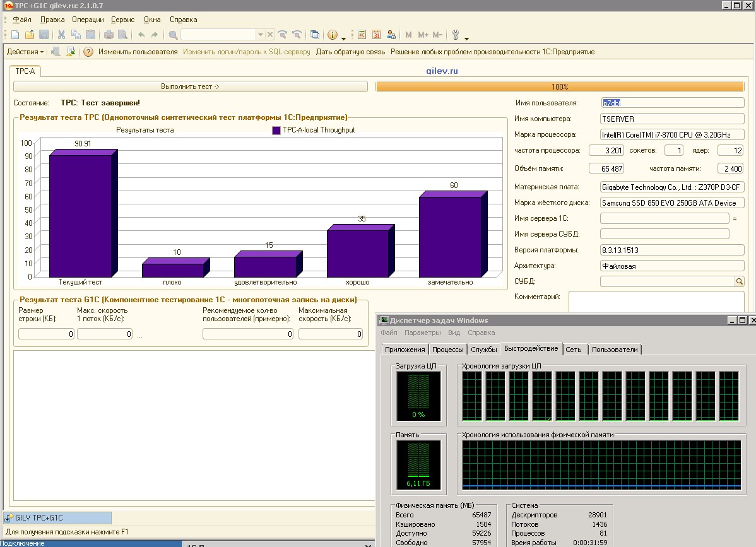This screenshot has width=756, height=547.
Task: Click the Open file folder icon
Action: pos(30,35)
